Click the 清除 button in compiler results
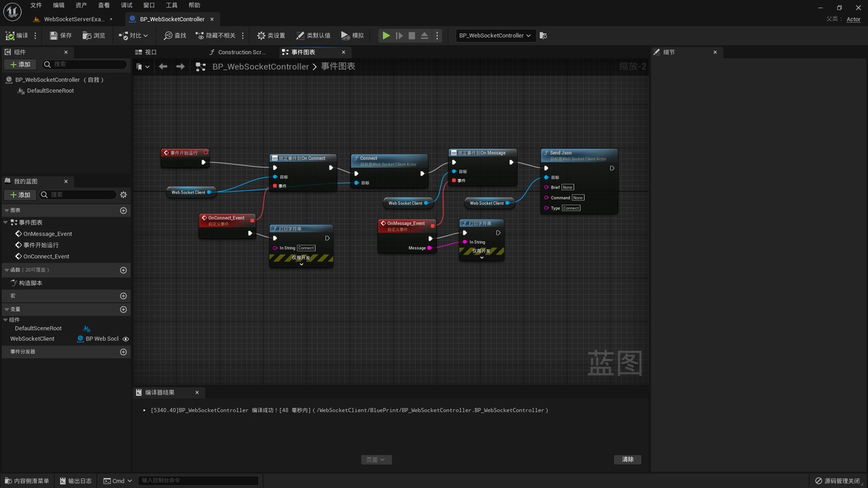868x488 pixels. click(628, 460)
